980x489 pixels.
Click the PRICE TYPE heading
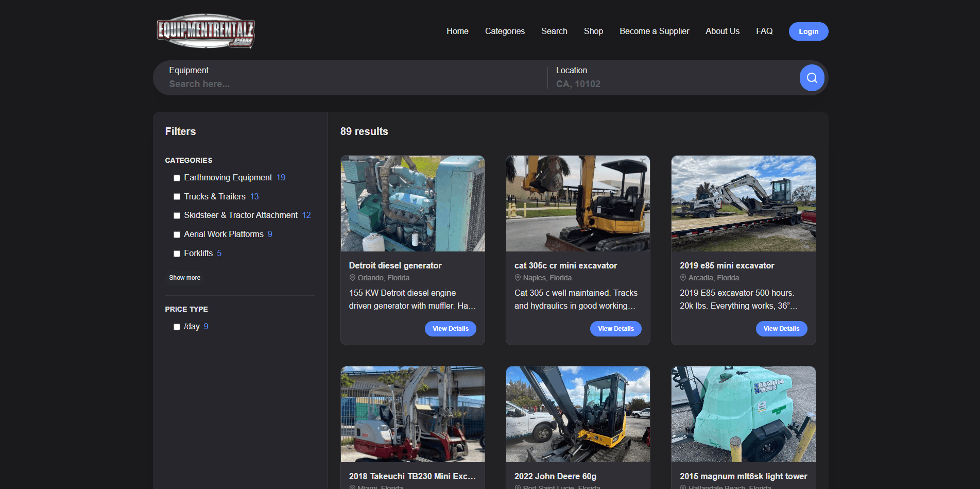click(x=186, y=309)
